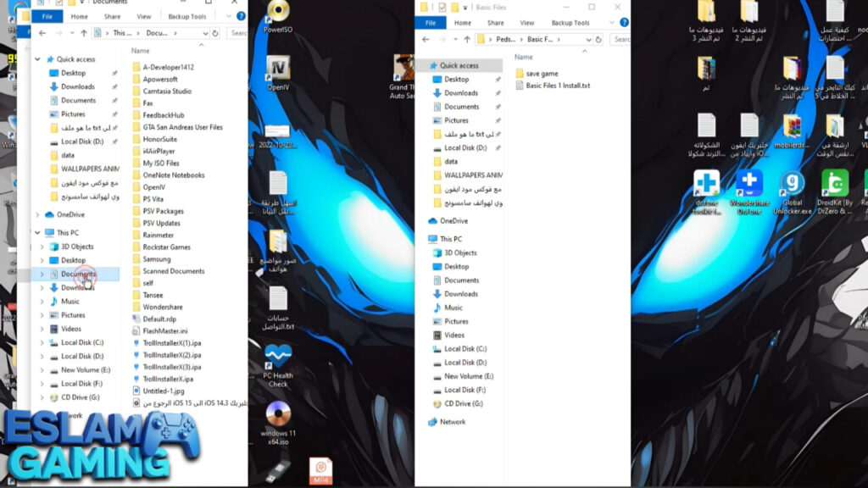Open the View tab in Documents window
The width and height of the screenshot is (868, 488).
click(144, 16)
